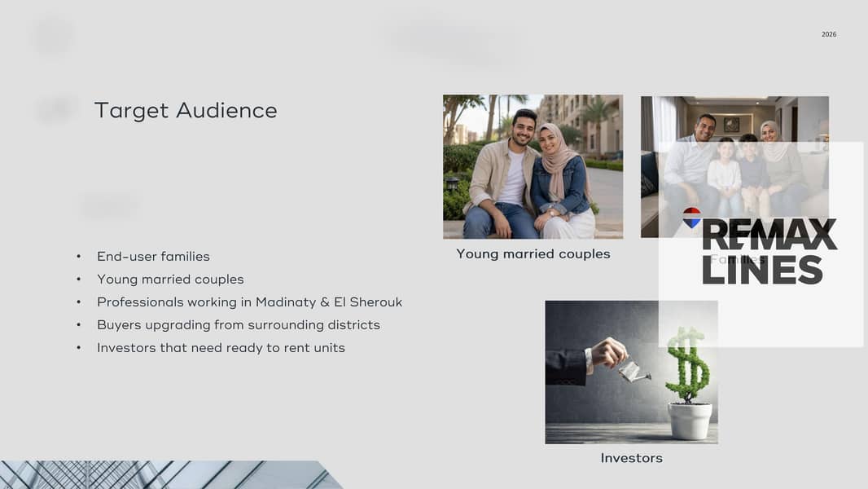Image resolution: width=868 pixels, height=489 pixels.
Task: Click the 2026 year label
Action: pyautogui.click(x=829, y=34)
